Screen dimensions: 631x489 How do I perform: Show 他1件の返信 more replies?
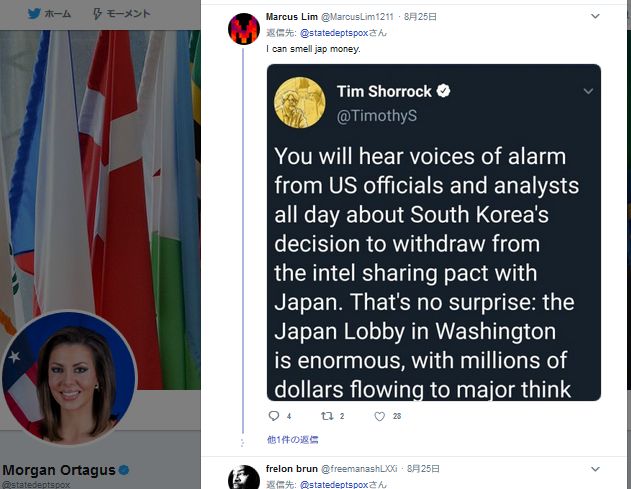293,439
